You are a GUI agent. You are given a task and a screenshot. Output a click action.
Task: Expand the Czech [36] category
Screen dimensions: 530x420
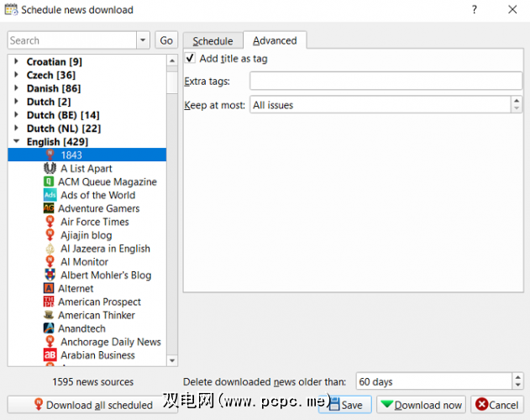(x=16, y=75)
